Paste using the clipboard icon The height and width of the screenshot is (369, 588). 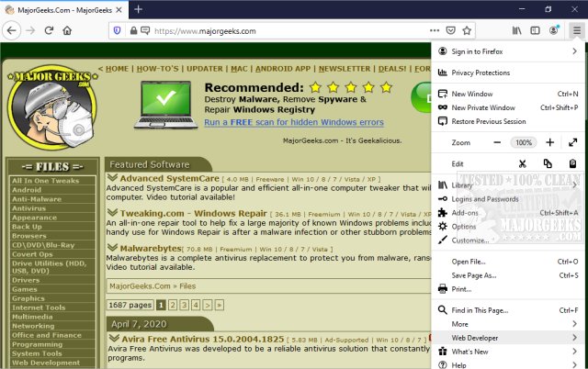coord(572,163)
